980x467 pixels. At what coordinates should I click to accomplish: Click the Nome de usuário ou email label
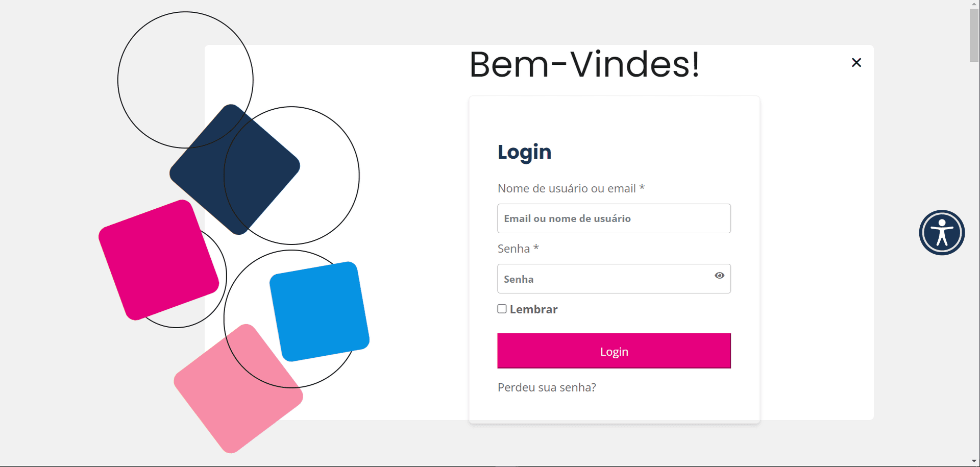(571, 188)
